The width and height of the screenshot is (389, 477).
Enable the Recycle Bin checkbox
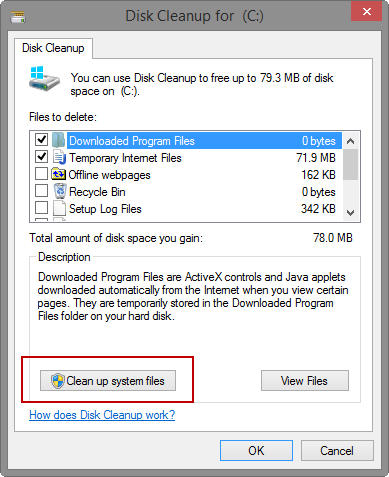click(41, 191)
